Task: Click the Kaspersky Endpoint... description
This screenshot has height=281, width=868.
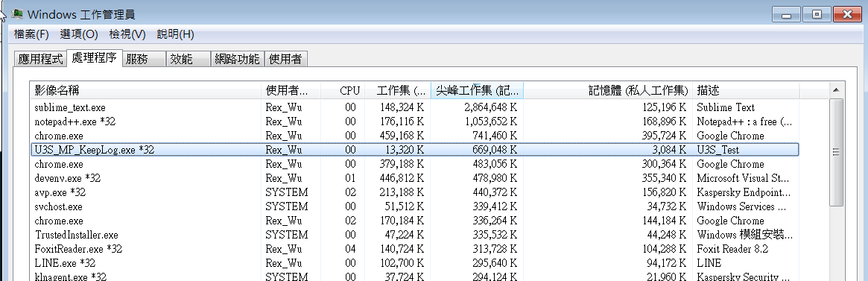Action: [x=744, y=192]
